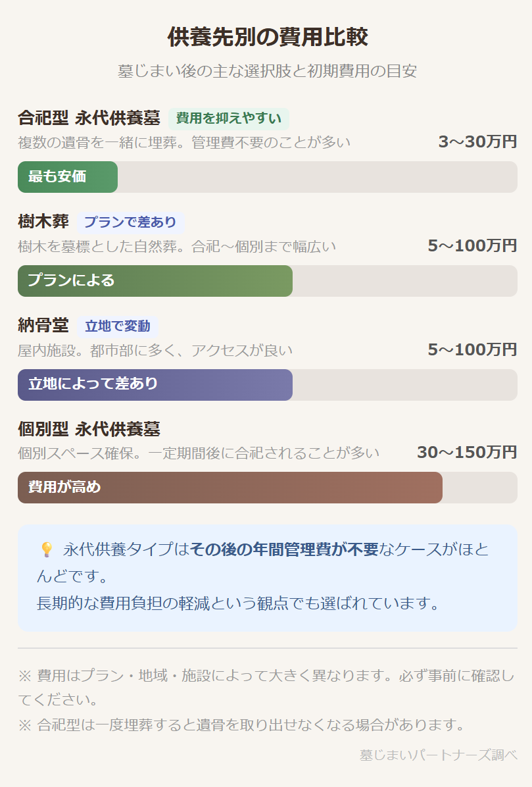Viewport: 532px width, 787px height.
Task: Click the purple 立地によって差あり bar
Action: pos(155,384)
